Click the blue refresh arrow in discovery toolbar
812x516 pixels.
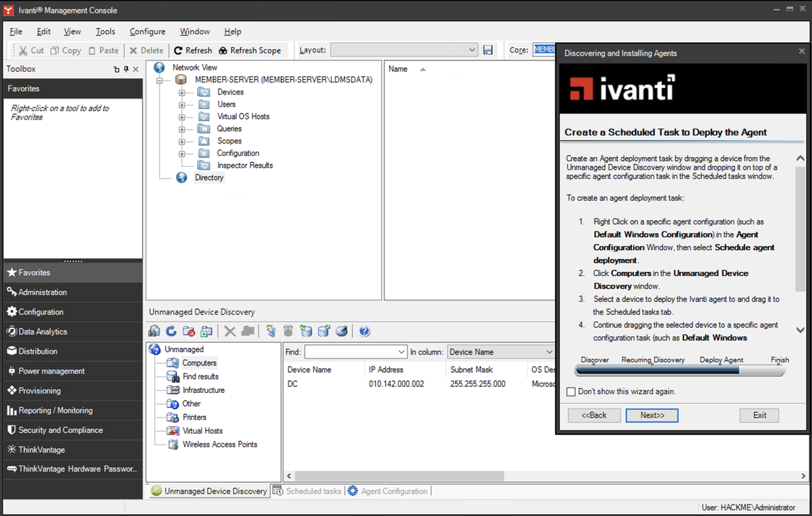point(171,331)
